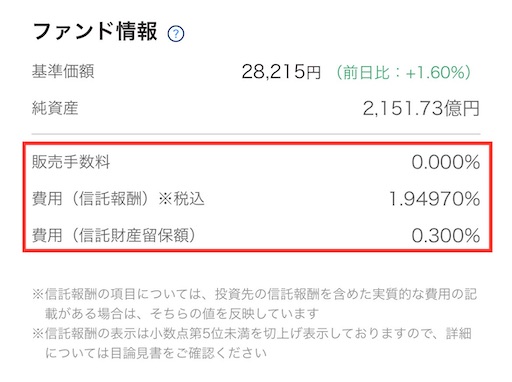Click the divider line below 純資産

pos(256,134)
